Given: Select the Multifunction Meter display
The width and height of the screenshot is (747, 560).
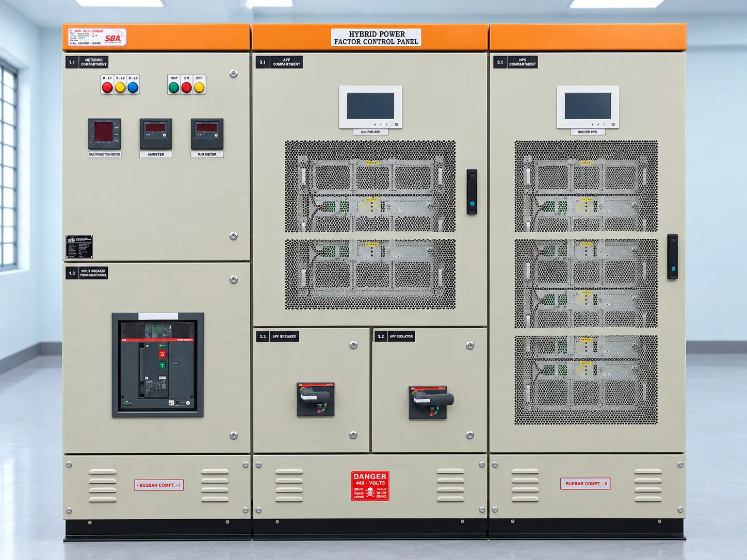Looking at the screenshot, I should [x=104, y=134].
